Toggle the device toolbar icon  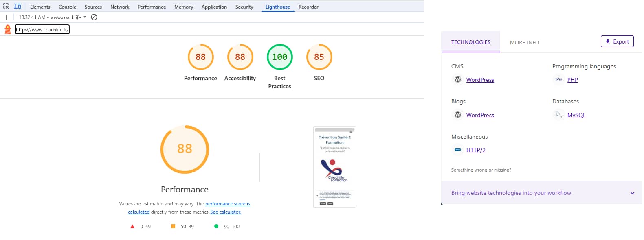(18, 7)
